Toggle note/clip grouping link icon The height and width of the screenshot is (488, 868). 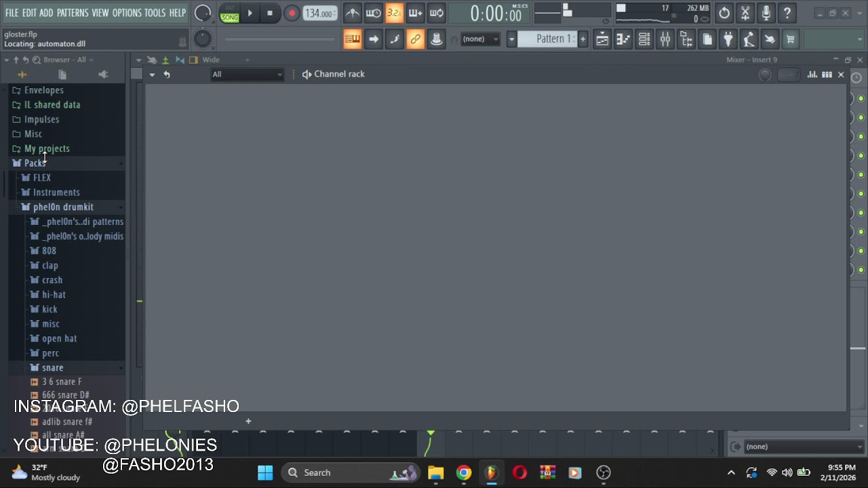415,39
